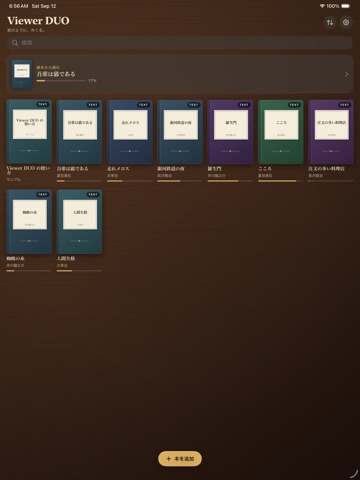Open the 蜘蛛の糸 book cover

coord(29,222)
